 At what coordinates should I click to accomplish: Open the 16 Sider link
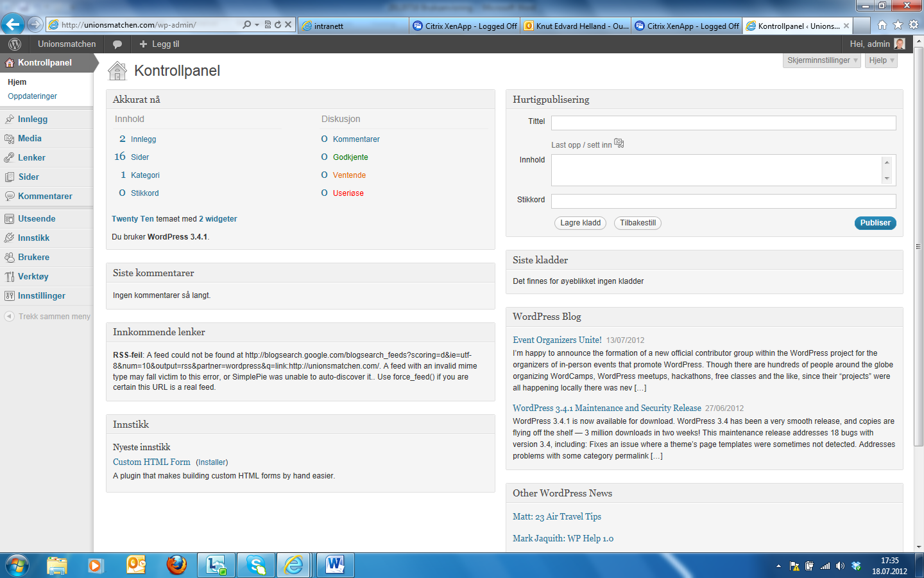(132, 157)
